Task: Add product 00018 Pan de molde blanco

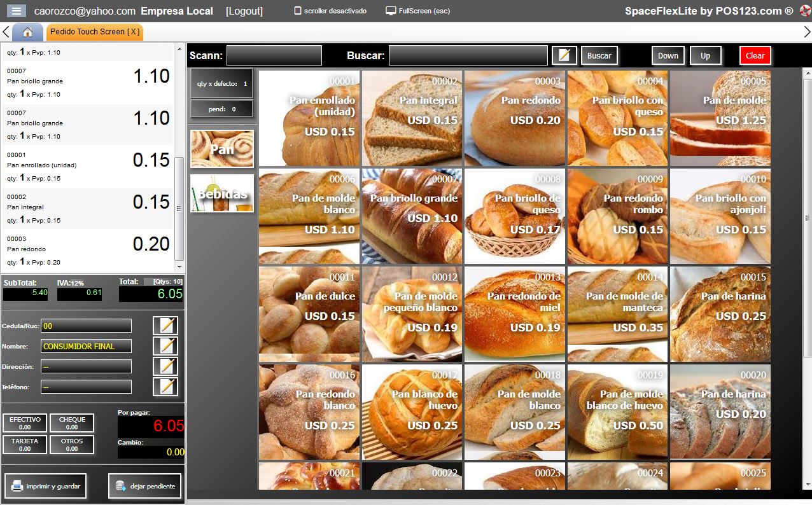Action: click(515, 412)
